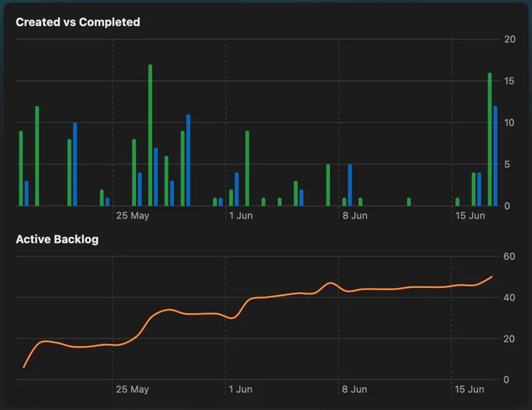532x410 pixels.
Task: Click the "Created vs Completed" chart title
Action: (77, 22)
